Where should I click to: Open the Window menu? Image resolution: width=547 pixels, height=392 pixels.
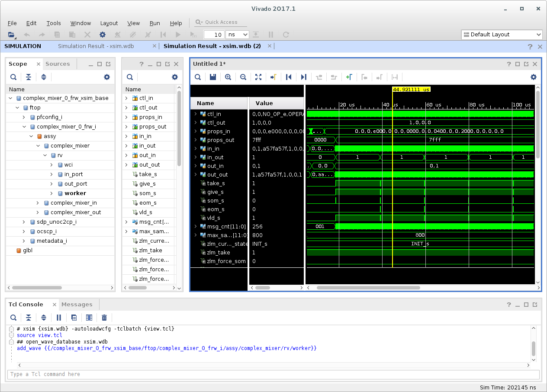[x=80, y=23]
